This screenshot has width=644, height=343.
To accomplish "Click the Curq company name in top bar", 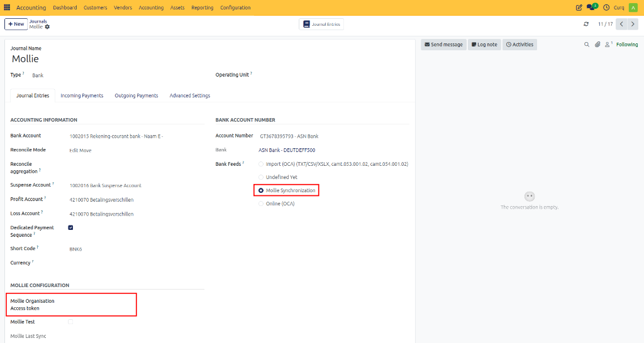I will pyautogui.click(x=619, y=8).
